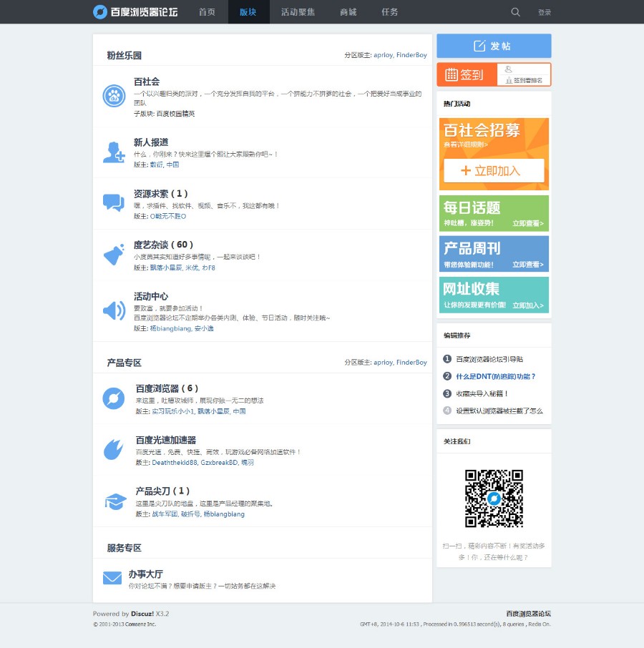Open the 百度光速加速器 flame icon
This screenshot has width=644, height=648.
[113, 449]
